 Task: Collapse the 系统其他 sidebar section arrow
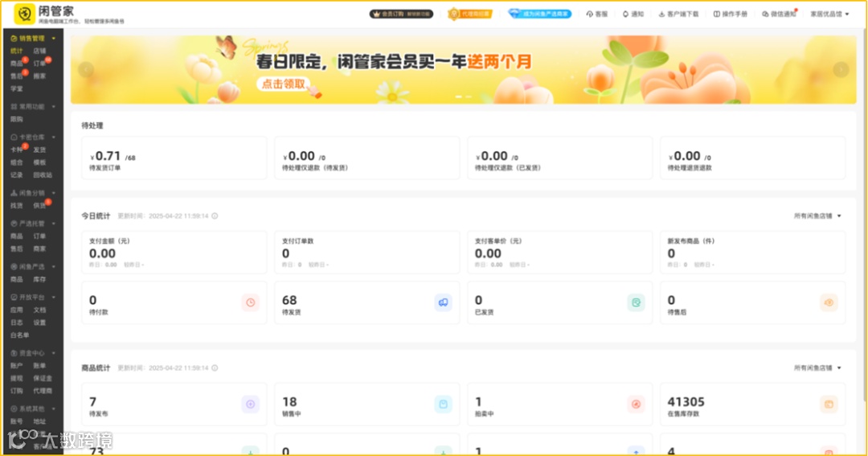point(54,409)
